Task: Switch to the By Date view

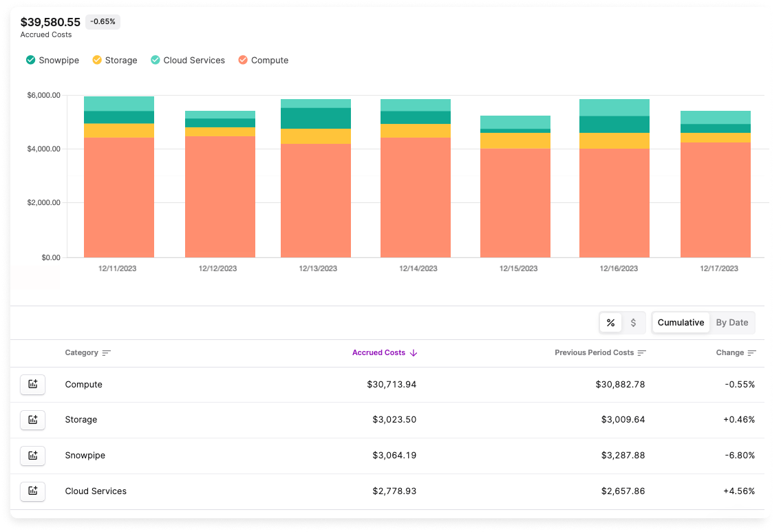Action: [x=731, y=322]
